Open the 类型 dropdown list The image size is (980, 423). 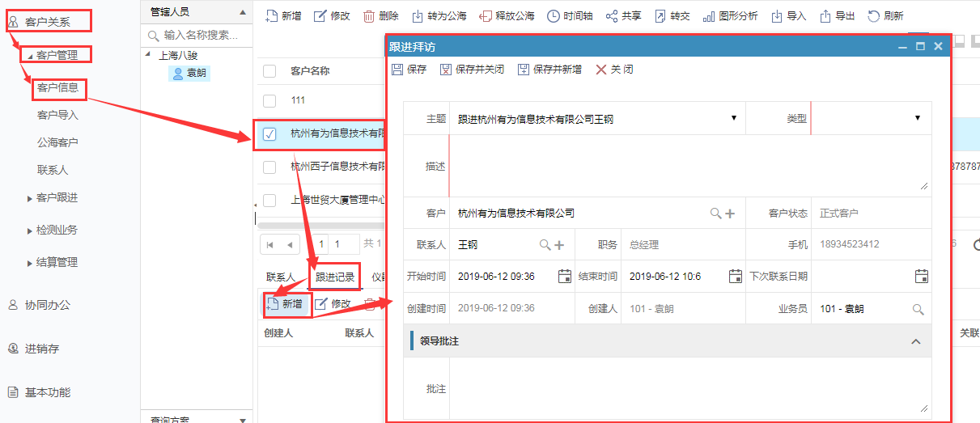[918, 118]
